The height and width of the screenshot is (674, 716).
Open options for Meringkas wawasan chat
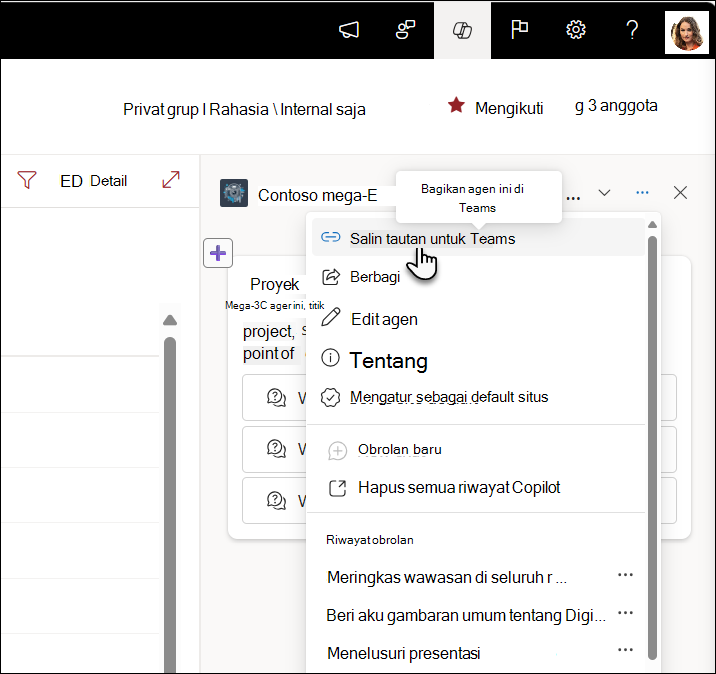tap(625, 575)
